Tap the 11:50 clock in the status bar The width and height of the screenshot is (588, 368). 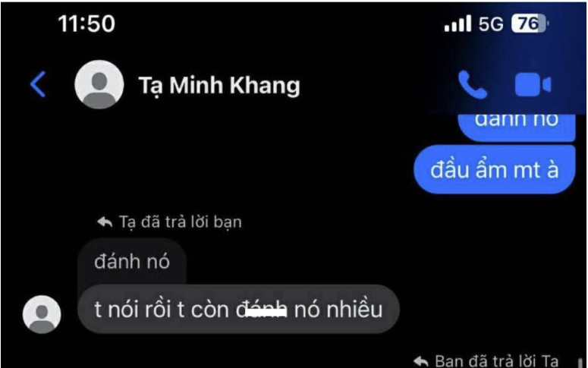pos(86,24)
